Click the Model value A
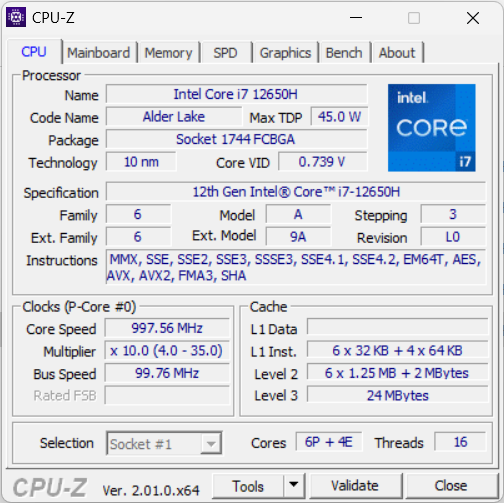 298,214
